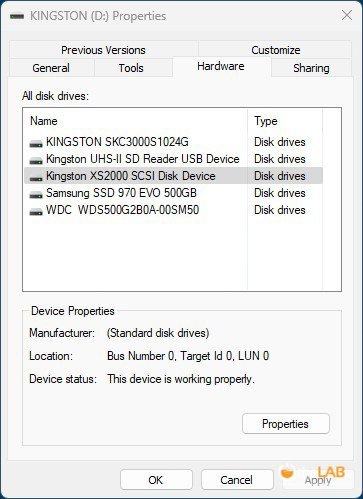Click the drive icon beside Kingston UHS-II SD Reader
This screenshot has height=499, width=363.
[x=36, y=161]
